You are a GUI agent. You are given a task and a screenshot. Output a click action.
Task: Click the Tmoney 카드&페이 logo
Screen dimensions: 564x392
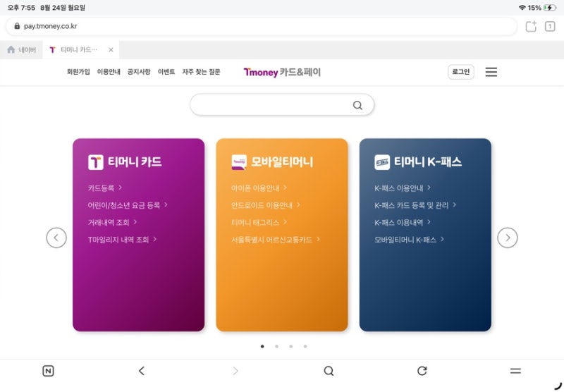coord(282,73)
